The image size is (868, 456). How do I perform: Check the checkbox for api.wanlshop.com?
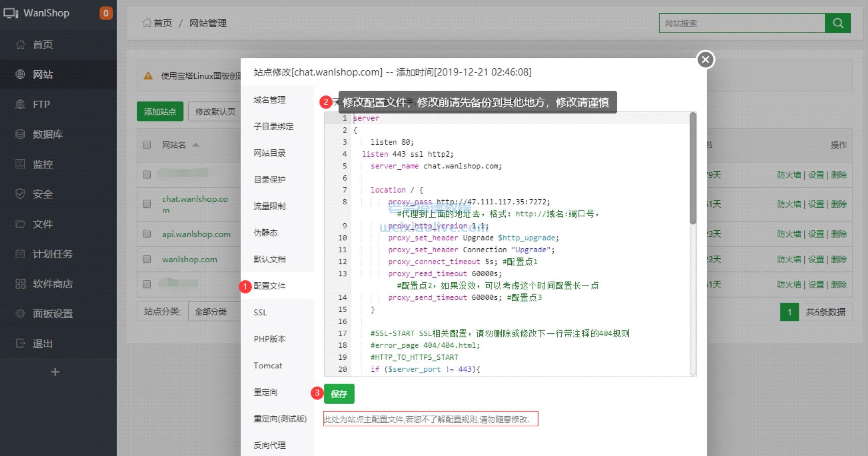pyautogui.click(x=146, y=234)
